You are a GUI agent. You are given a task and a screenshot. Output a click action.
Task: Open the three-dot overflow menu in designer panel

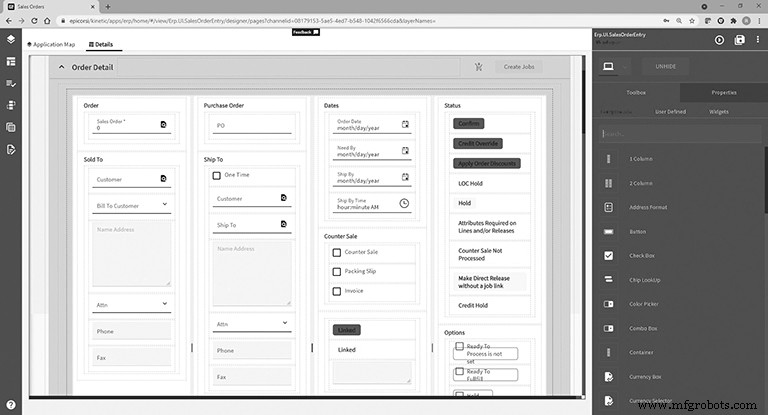(758, 40)
